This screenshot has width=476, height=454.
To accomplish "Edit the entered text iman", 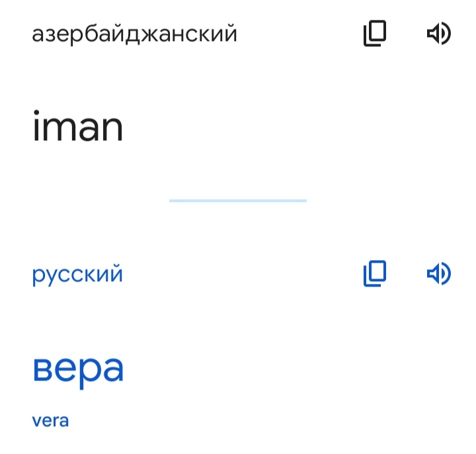I will click(78, 126).
